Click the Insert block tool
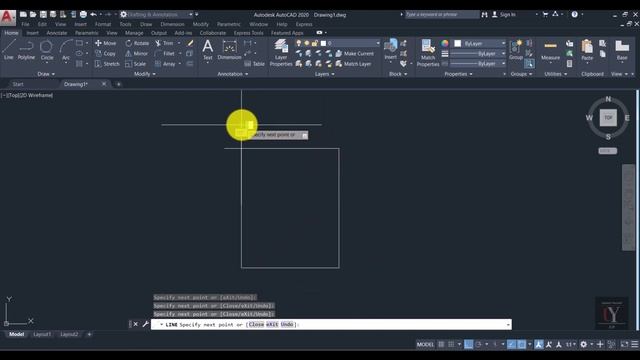640x360 pixels. pyautogui.click(x=390, y=50)
